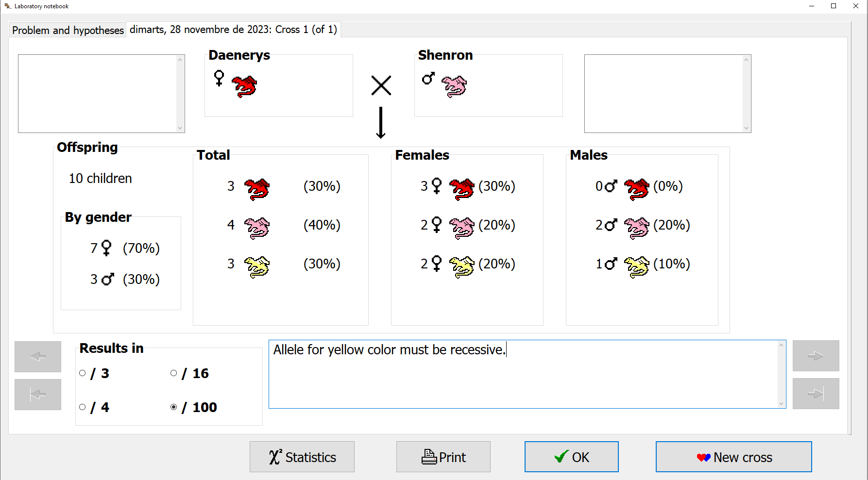The height and width of the screenshot is (480, 868).
Task: Open the Statistics chi-square button
Action: pyautogui.click(x=302, y=457)
